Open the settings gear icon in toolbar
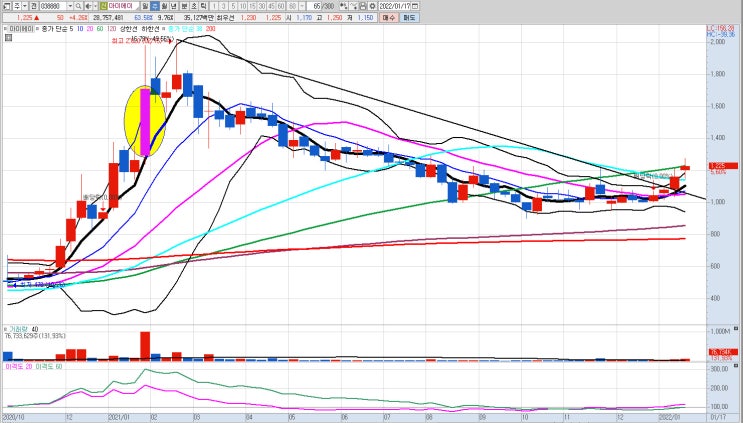This screenshot has height=423, width=743. pyautogui.click(x=372, y=6)
